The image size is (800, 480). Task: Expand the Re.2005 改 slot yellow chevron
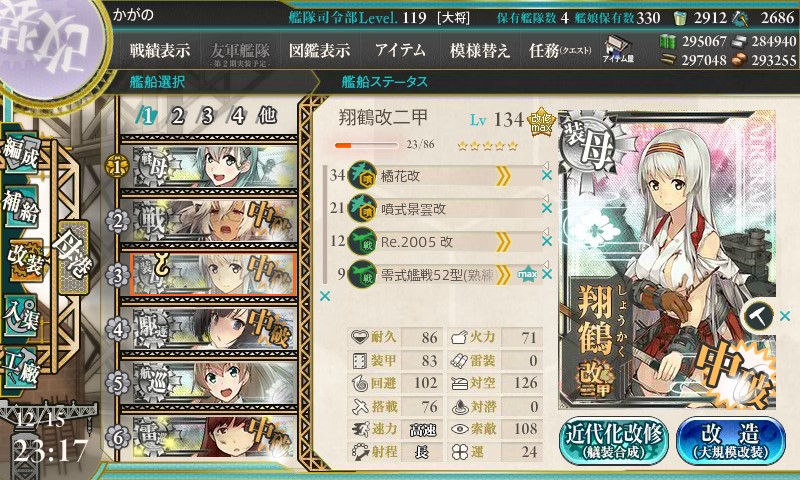coord(503,242)
